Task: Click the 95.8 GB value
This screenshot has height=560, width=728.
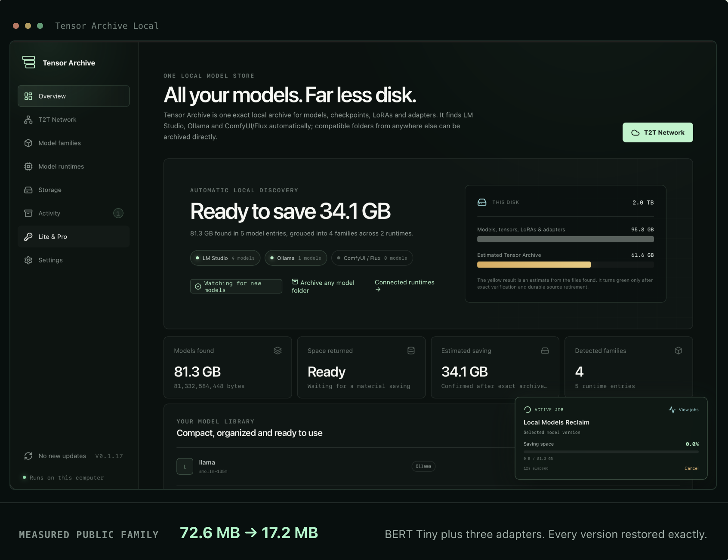Action: 642,229
